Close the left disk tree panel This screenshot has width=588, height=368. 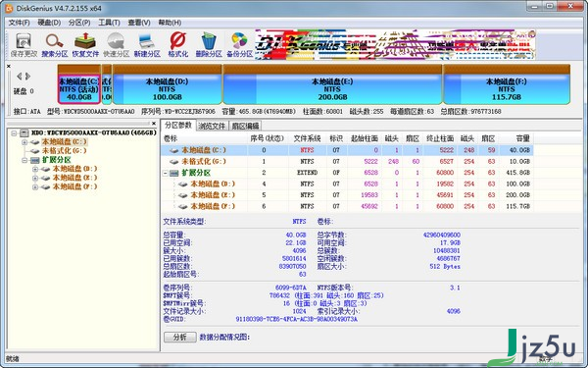tap(154, 124)
